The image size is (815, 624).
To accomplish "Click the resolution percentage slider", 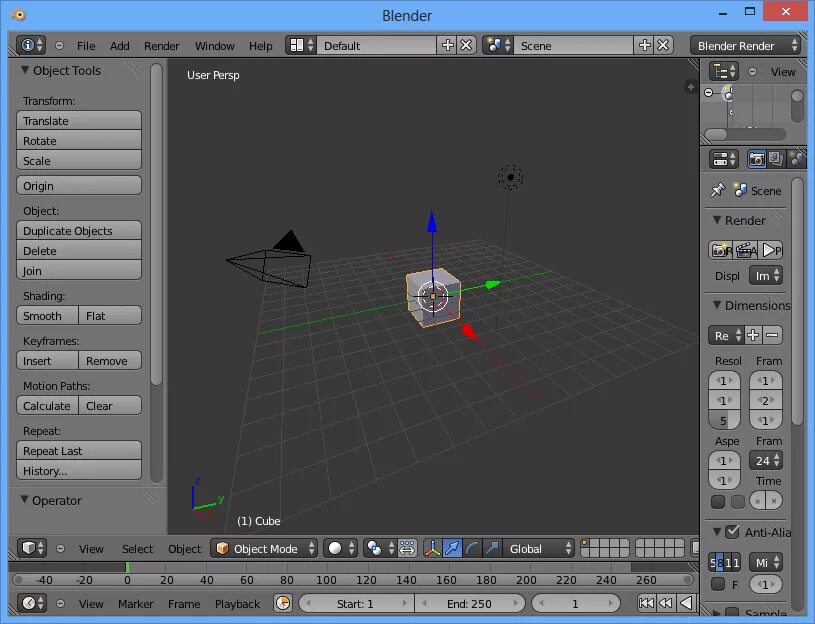I will [724, 420].
